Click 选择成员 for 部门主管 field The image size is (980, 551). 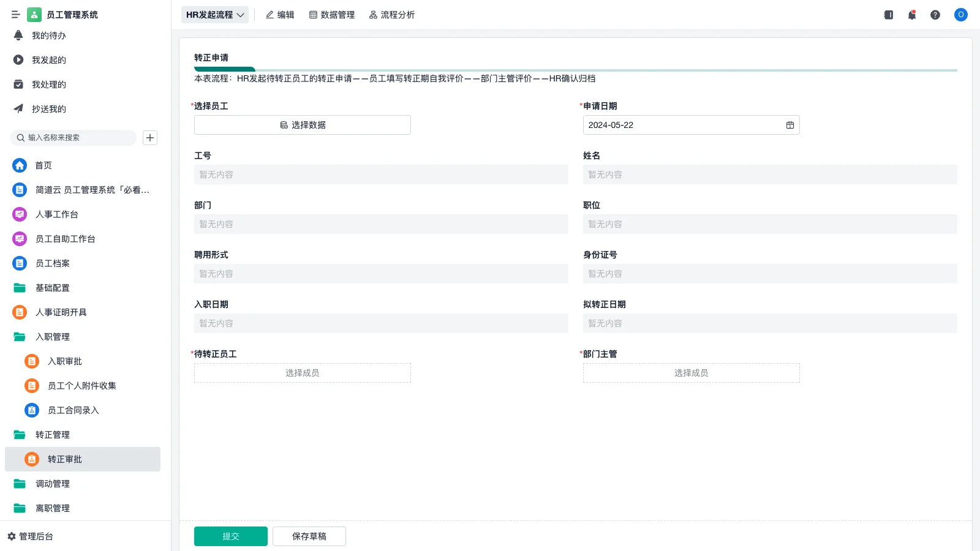(x=691, y=372)
